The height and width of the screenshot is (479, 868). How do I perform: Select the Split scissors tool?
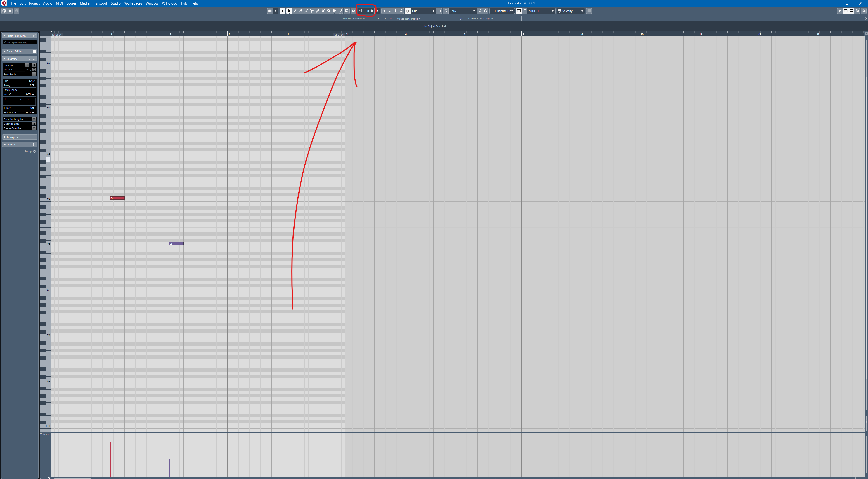pyautogui.click(x=312, y=11)
